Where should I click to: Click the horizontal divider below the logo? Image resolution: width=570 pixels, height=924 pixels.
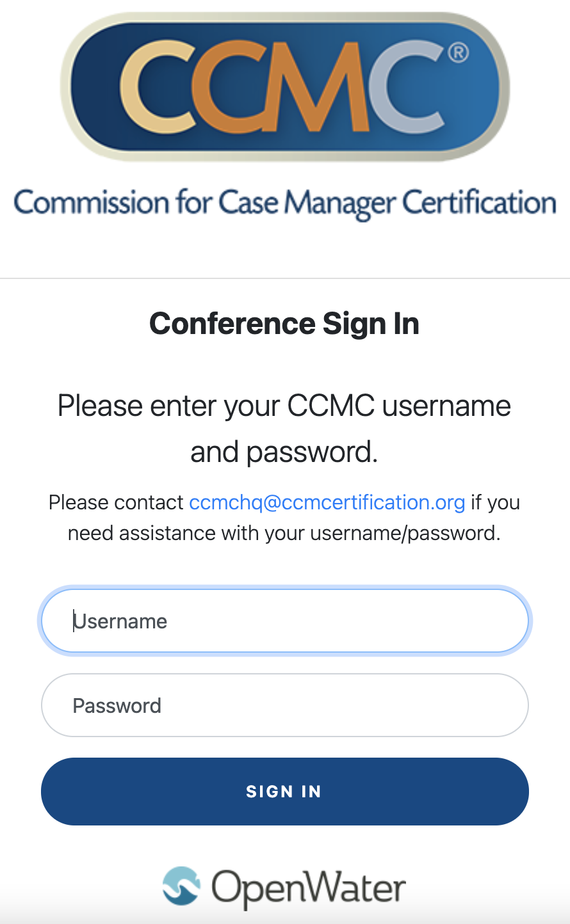coord(284,278)
